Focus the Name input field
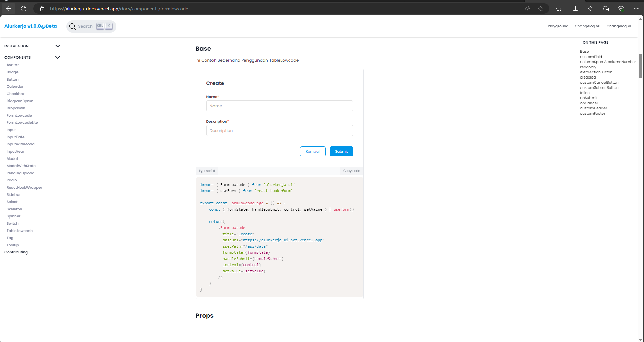 [279, 106]
